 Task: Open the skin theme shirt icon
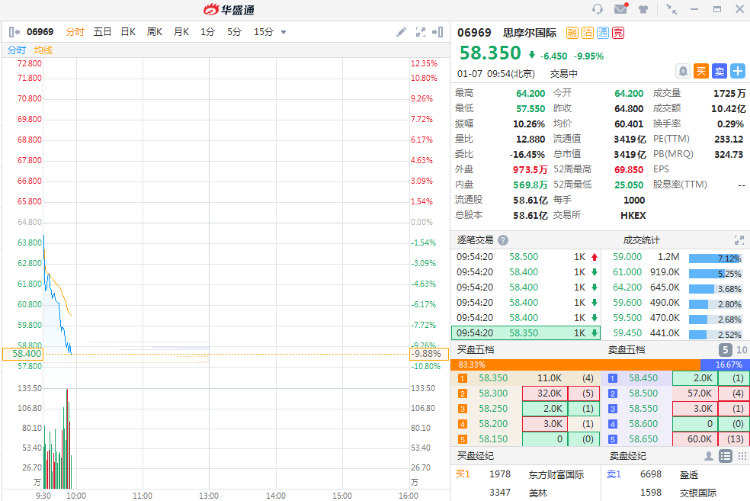click(x=642, y=10)
